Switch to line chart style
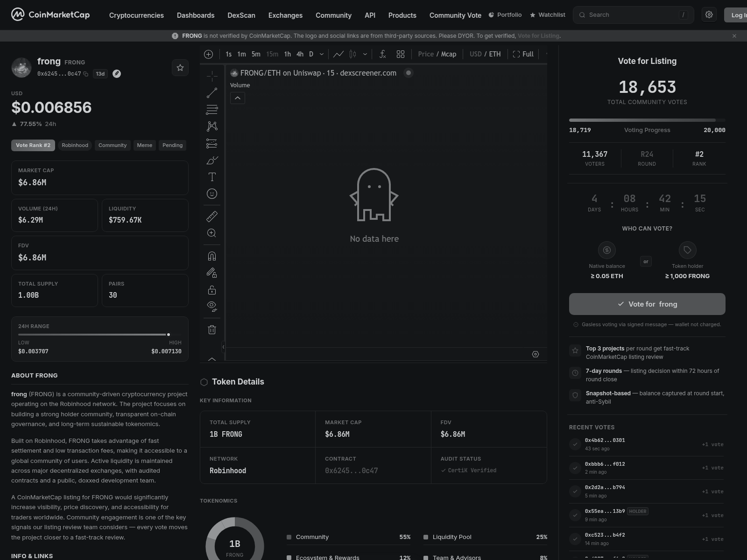The height and width of the screenshot is (560, 747). [338, 54]
